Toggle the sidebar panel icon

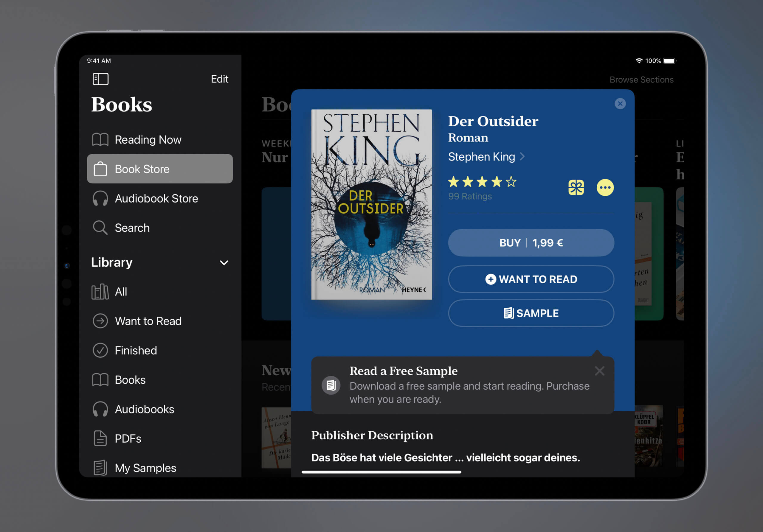click(100, 79)
